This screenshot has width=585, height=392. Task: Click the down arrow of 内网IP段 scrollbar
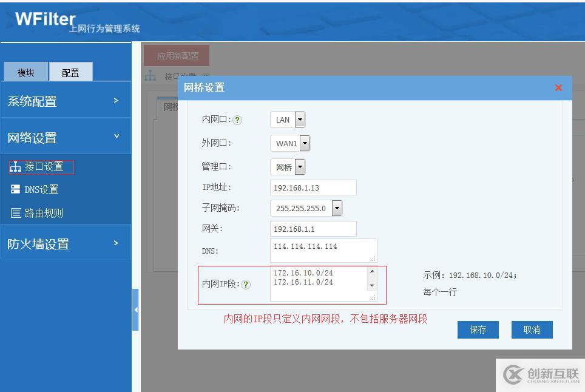pyautogui.click(x=372, y=286)
